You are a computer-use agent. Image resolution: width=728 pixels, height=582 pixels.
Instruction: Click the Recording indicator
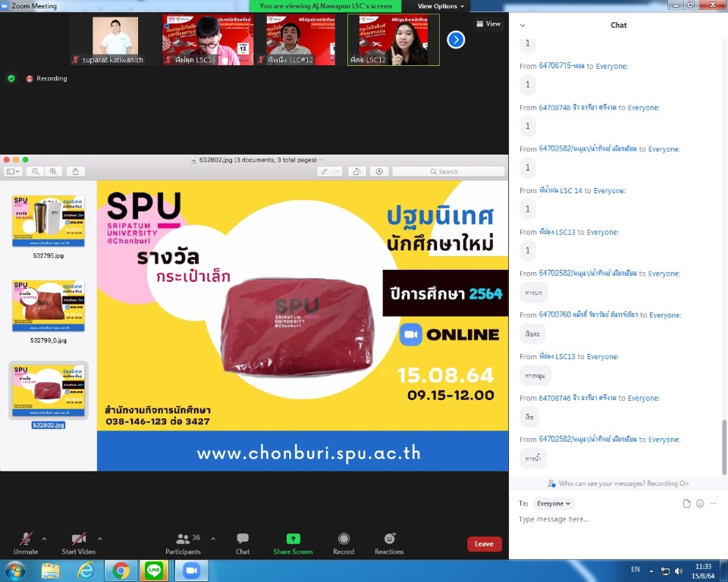click(47, 79)
